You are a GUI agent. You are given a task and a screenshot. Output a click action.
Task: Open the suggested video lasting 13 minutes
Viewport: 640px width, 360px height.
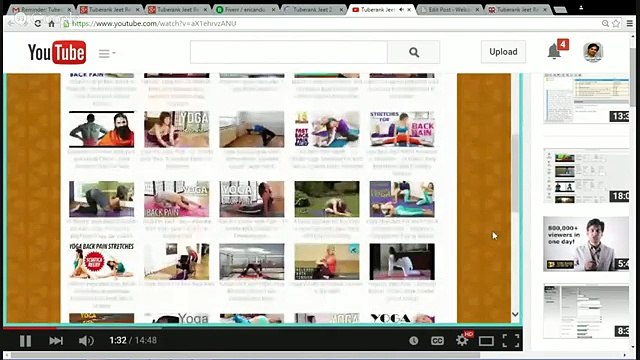tap(586, 98)
